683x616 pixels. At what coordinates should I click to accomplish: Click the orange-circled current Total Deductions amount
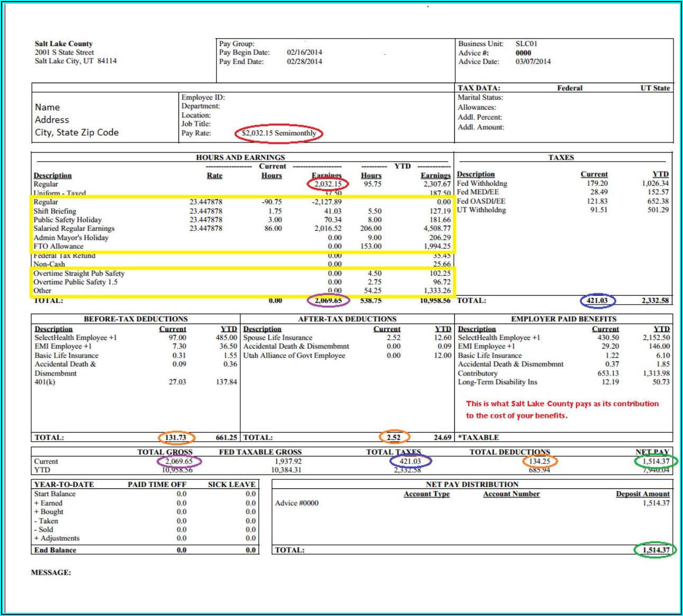[x=540, y=461]
